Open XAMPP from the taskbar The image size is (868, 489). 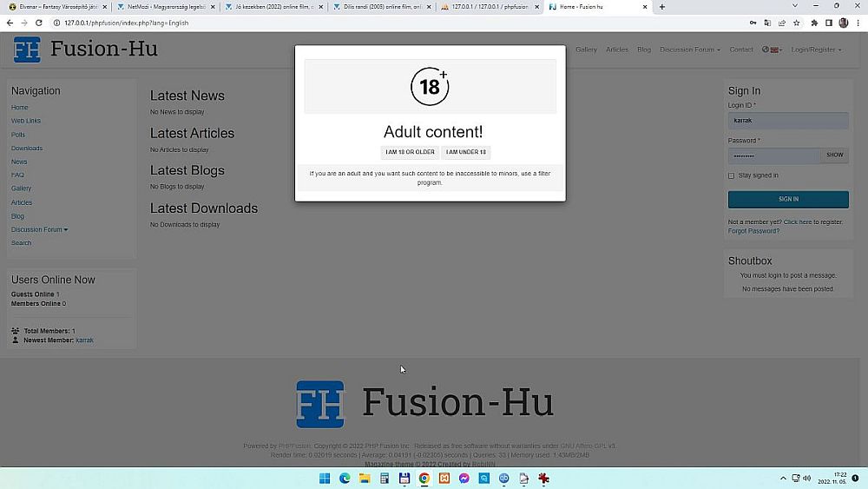[444, 479]
